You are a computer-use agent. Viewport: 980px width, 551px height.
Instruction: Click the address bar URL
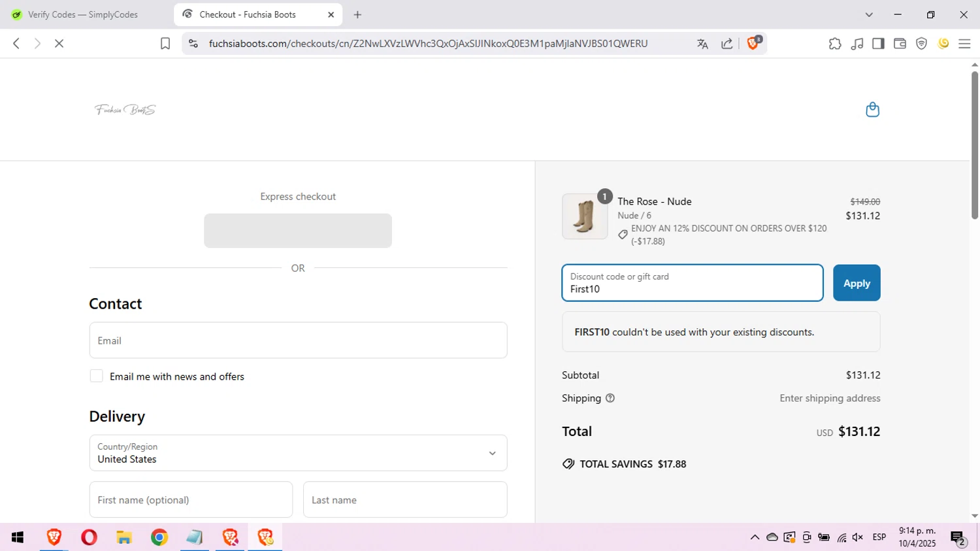pyautogui.click(x=428, y=44)
